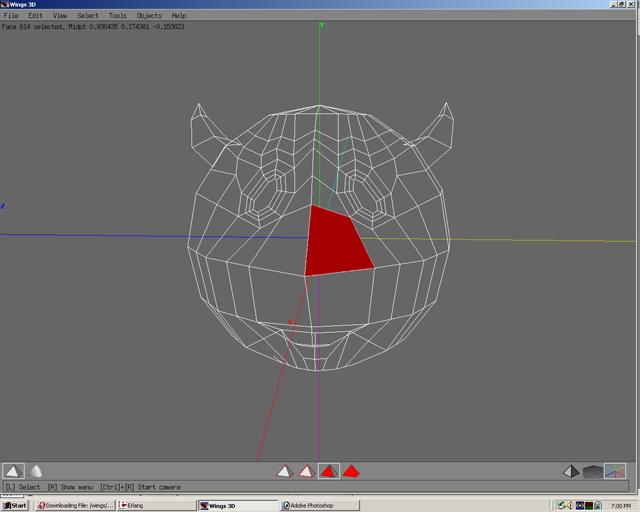
Task: Click the 'Face 614 selected' info text
Action: (33, 27)
